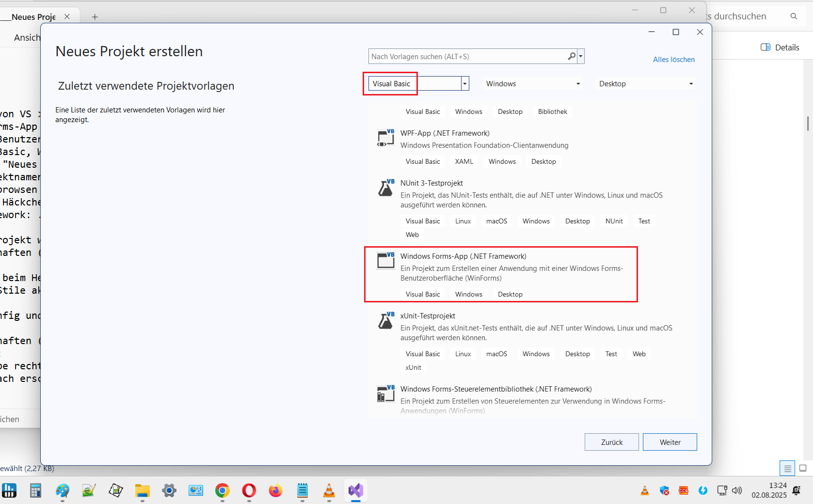Switch to details list view icon in Explorer
This screenshot has height=504, width=813.
point(787,469)
